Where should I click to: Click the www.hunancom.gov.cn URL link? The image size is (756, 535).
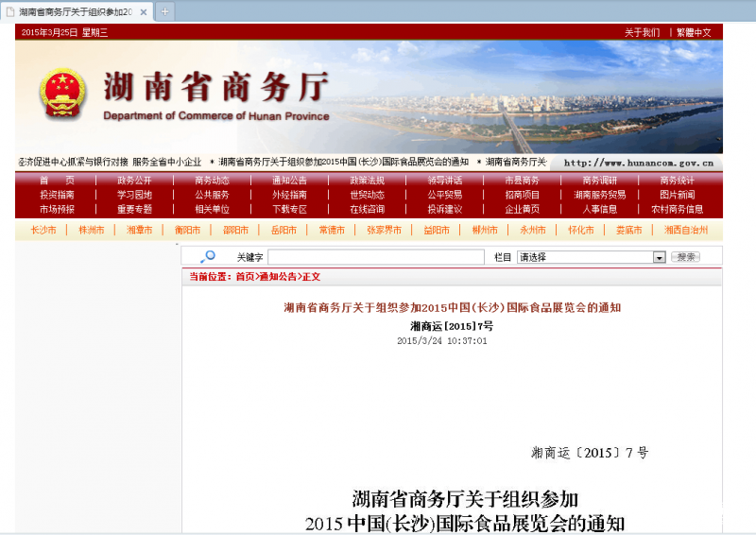coord(638,163)
